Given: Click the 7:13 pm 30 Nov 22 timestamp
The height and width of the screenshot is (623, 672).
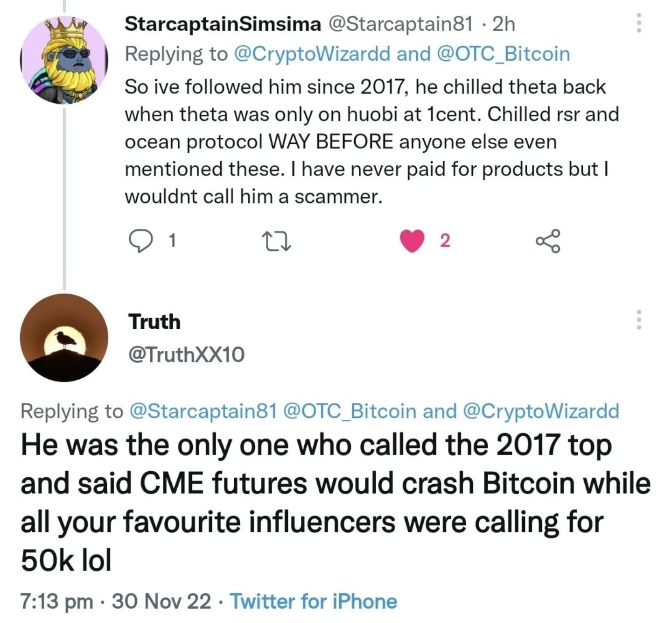Looking at the screenshot, I should click(x=116, y=602).
